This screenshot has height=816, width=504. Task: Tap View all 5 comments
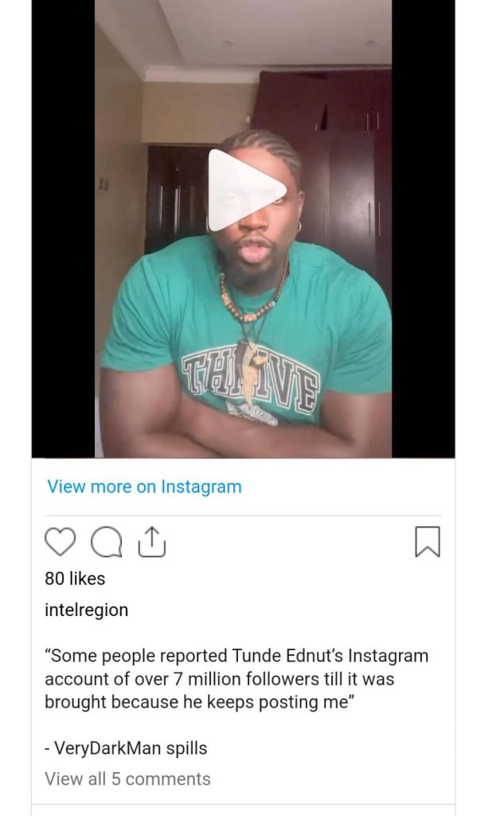click(127, 779)
